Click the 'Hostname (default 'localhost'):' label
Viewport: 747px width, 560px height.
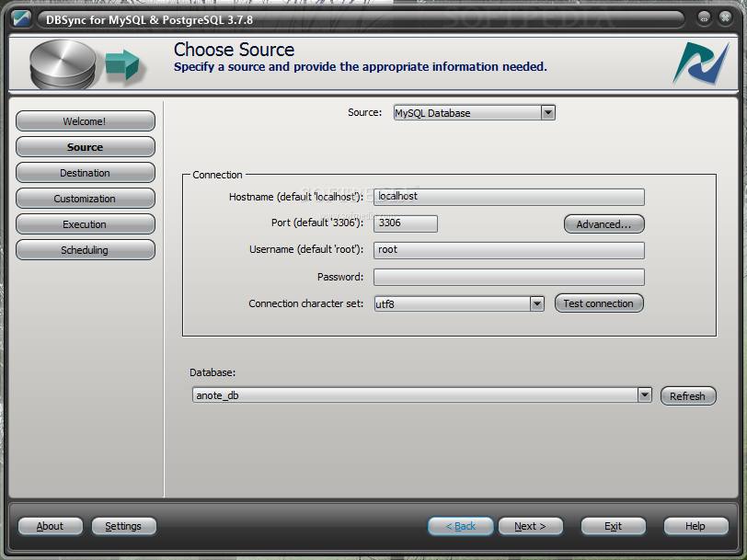pos(296,197)
